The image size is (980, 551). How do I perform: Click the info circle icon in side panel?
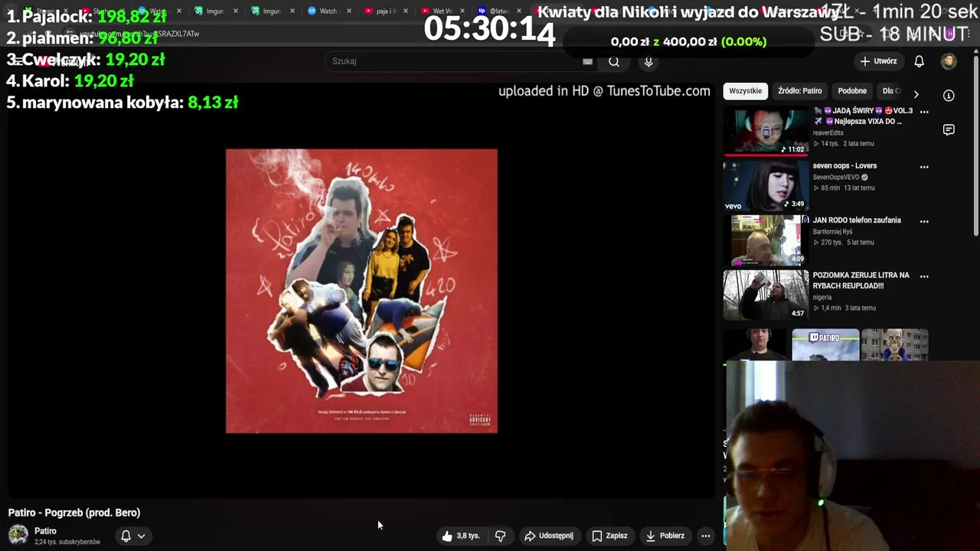[949, 96]
